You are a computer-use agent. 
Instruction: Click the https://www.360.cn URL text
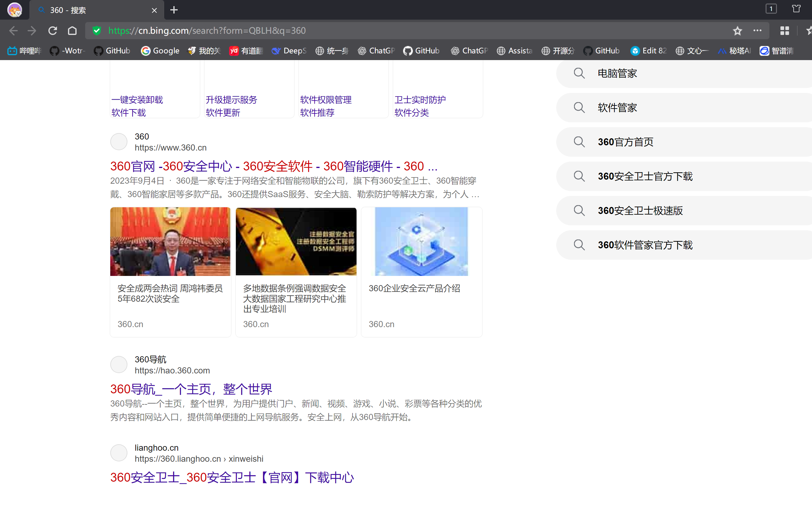click(171, 148)
